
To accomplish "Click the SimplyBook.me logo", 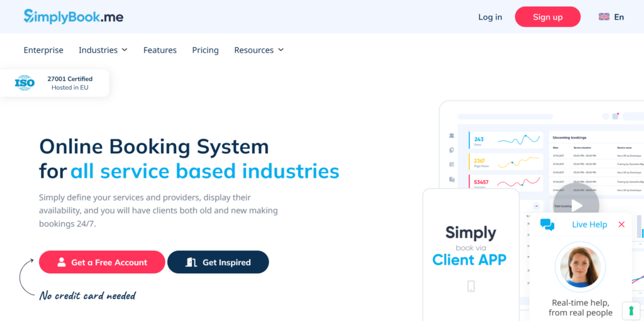I will pos(74,17).
